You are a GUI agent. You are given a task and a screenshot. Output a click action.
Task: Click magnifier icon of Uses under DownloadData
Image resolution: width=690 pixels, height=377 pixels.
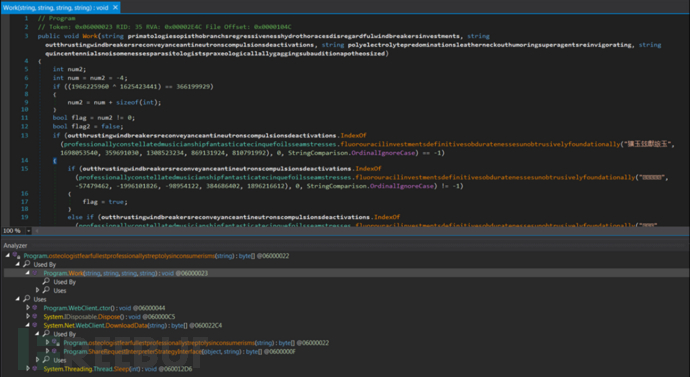point(46,360)
